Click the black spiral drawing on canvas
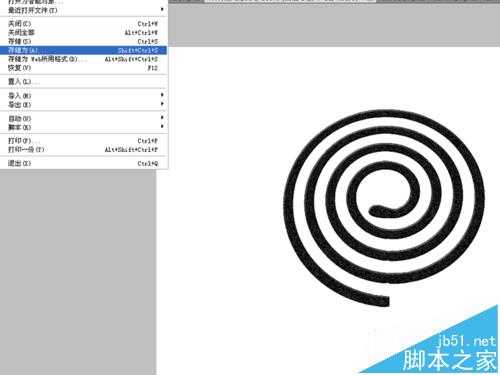The height and width of the screenshot is (375, 500). (x=383, y=208)
